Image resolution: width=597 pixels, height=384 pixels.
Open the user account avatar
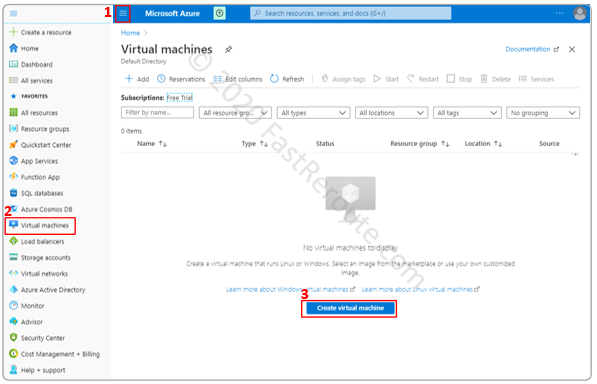tap(579, 14)
